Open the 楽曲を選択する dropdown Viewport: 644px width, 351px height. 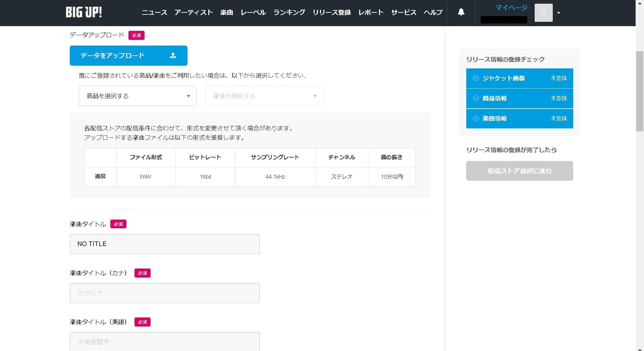point(264,96)
